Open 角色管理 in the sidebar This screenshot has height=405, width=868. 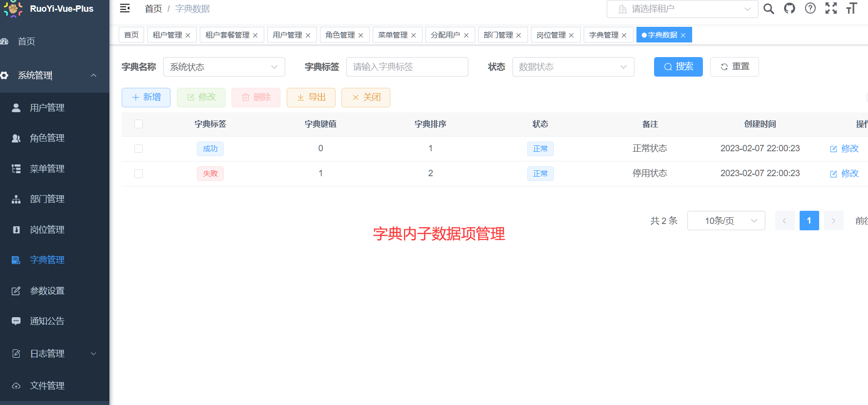pyautogui.click(x=55, y=138)
